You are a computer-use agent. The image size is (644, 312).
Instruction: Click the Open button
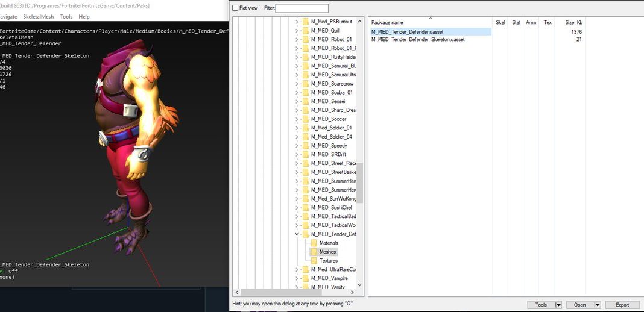580,305
